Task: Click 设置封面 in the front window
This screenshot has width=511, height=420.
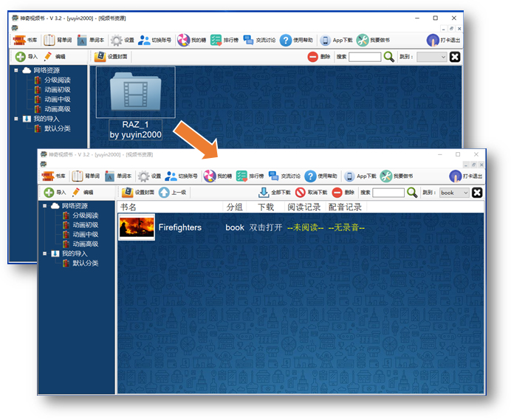Action: pos(138,192)
